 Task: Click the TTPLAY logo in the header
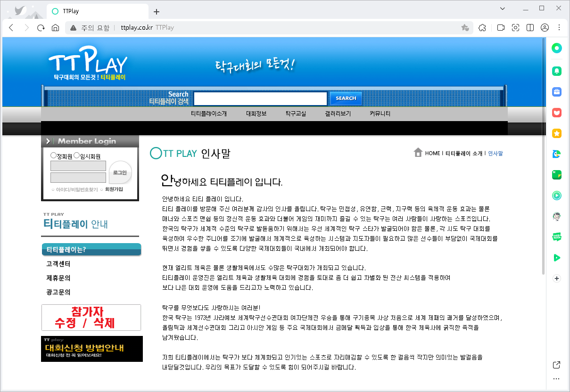pyautogui.click(x=87, y=62)
